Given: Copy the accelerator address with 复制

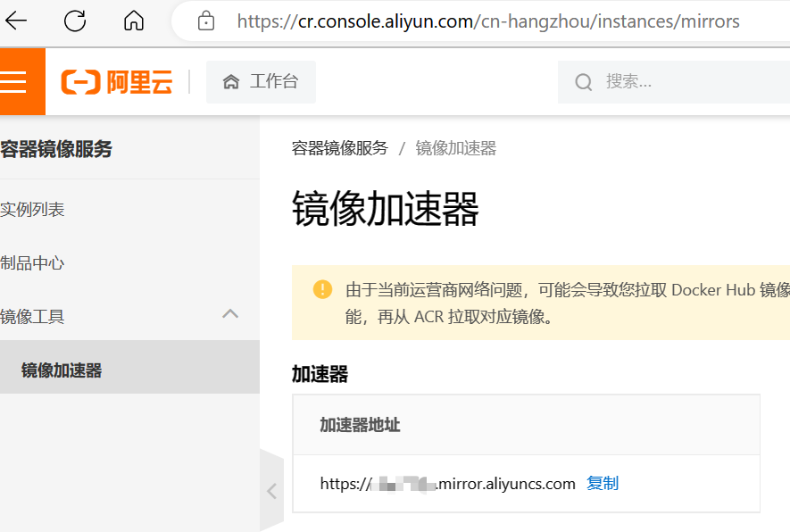Looking at the screenshot, I should coord(603,484).
